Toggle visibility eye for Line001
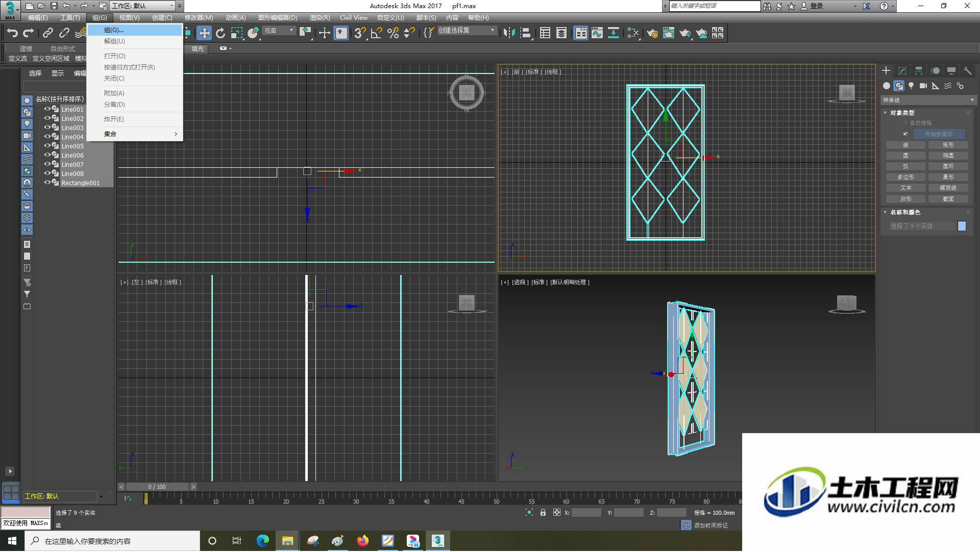Viewport: 980px width, 552px height. (x=47, y=109)
